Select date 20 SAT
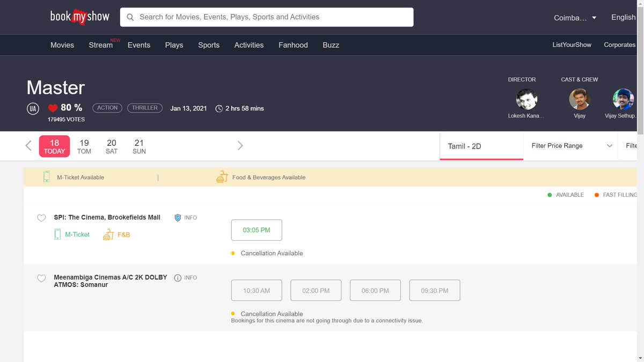 [112, 146]
